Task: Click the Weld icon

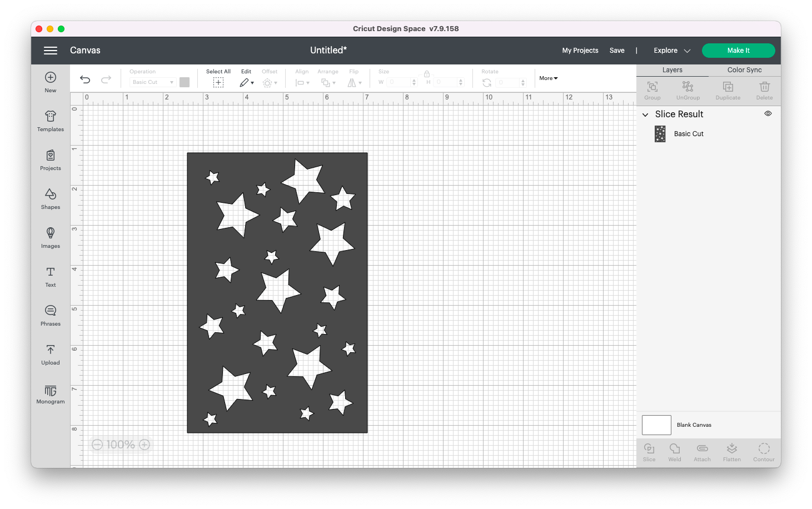Action: tap(674, 451)
